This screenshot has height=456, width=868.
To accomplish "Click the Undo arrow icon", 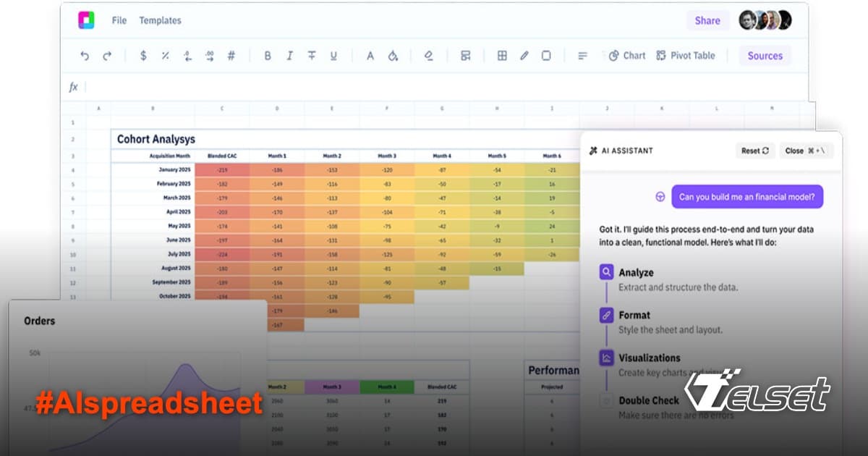I will coord(85,56).
